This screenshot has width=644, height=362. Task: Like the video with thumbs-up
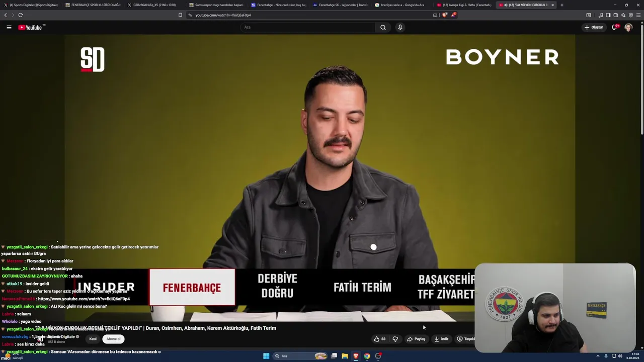(380, 339)
